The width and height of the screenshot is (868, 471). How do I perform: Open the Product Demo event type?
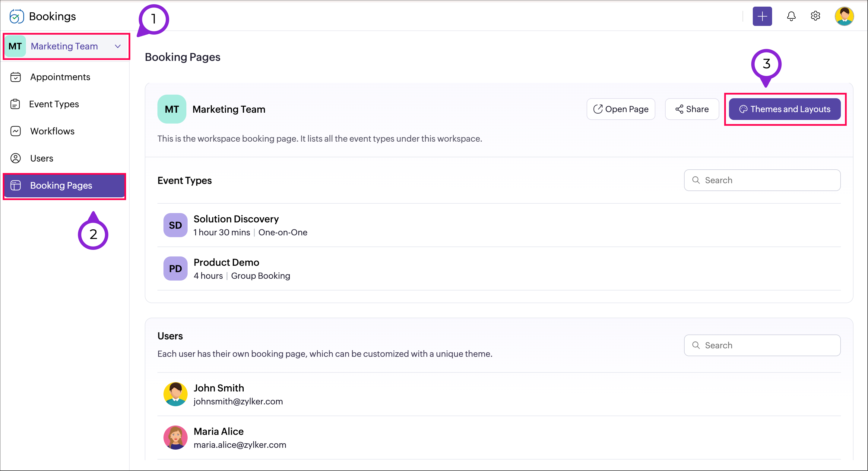tap(499, 268)
